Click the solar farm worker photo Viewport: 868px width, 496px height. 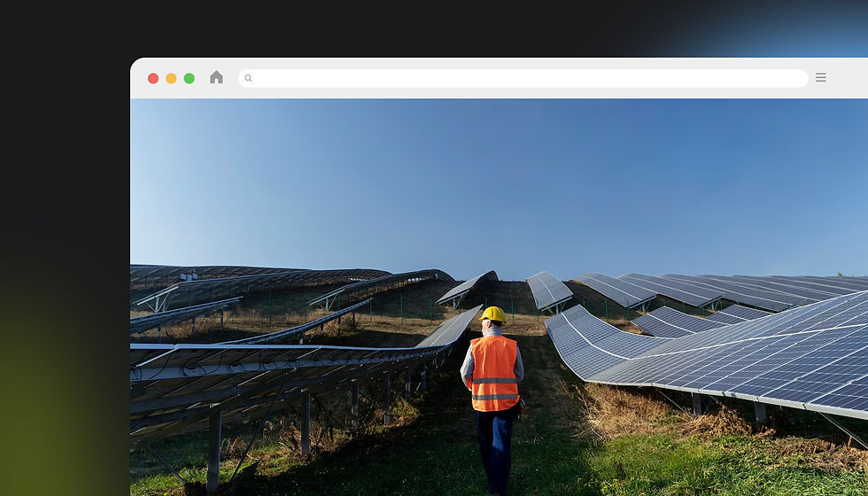pos(499,298)
